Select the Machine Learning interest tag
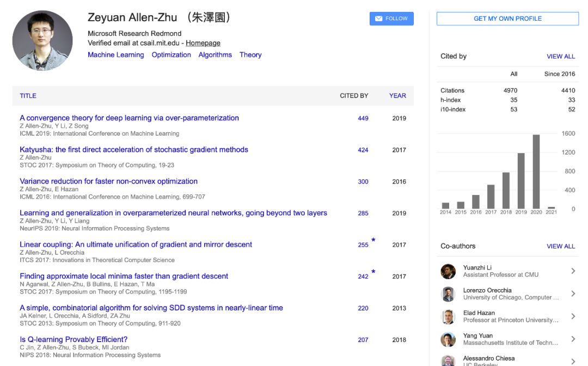Image resolution: width=588 pixels, height=366 pixels. 116,55
